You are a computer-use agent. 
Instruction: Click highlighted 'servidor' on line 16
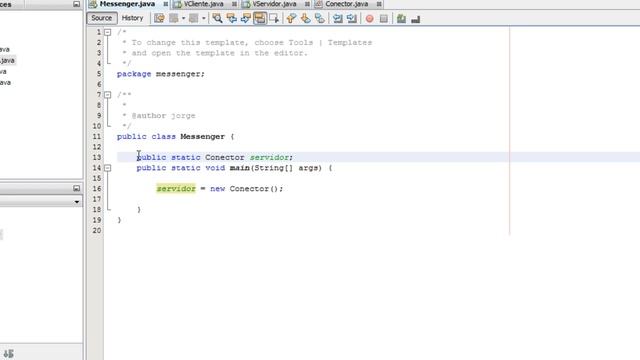pyautogui.click(x=176, y=189)
